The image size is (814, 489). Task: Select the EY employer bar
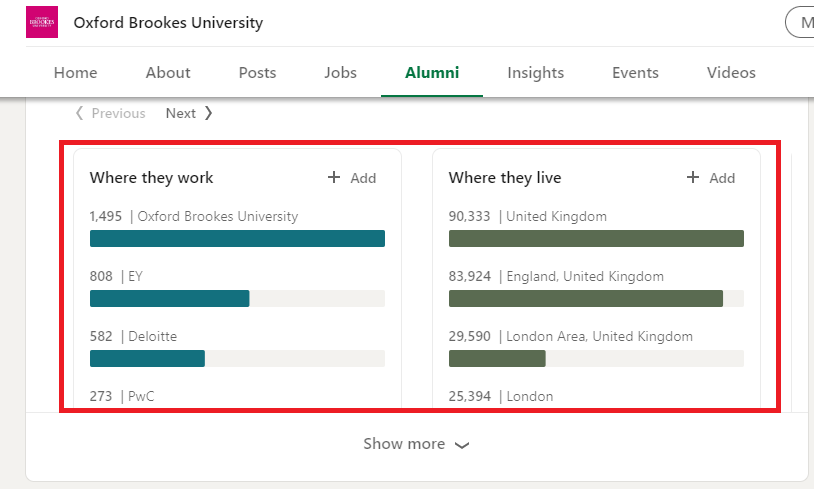237,298
